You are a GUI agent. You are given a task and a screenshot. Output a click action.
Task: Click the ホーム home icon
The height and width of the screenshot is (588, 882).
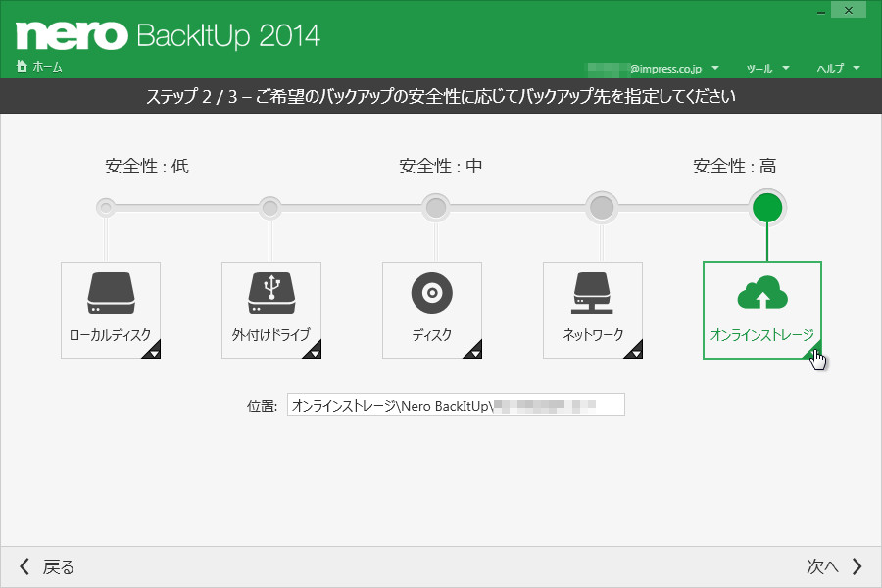tap(22, 66)
